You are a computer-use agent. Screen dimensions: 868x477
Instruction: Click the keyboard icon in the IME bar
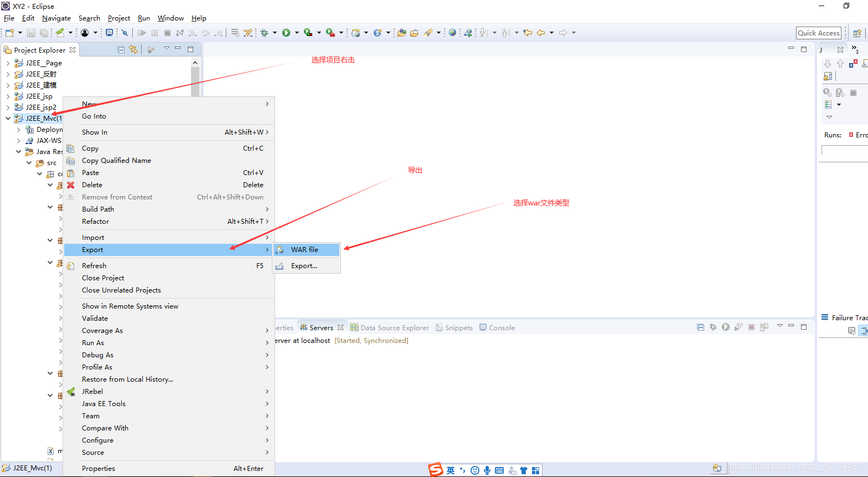[499, 470]
